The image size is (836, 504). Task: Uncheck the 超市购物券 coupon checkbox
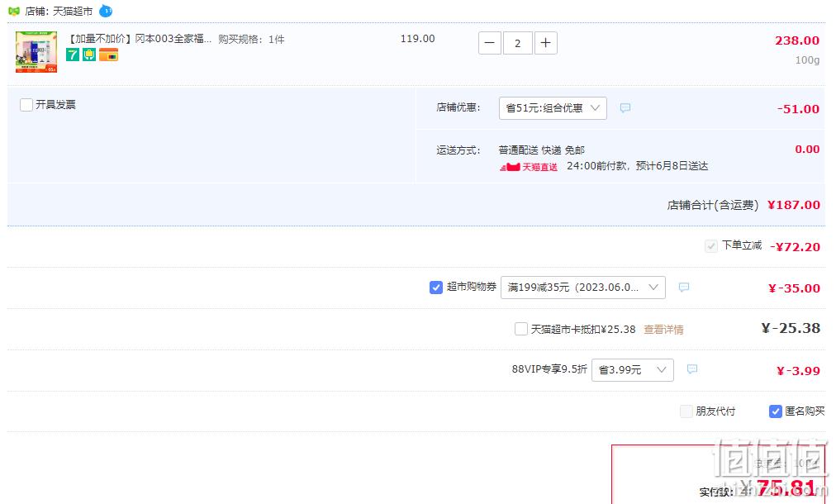(435, 288)
